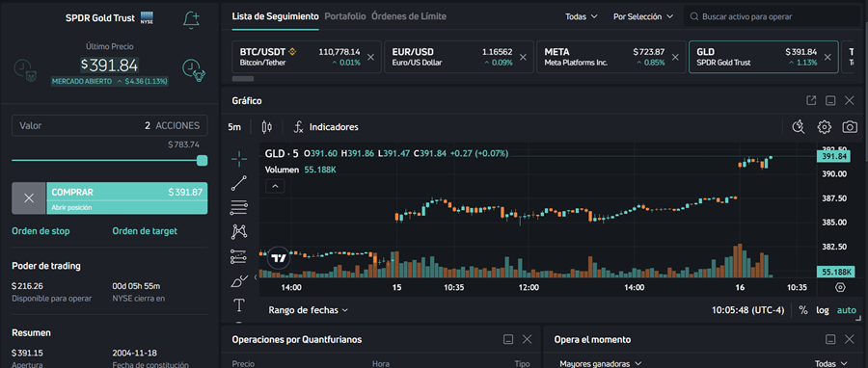Click the NYSE exchange logo
Image resolution: width=868 pixels, height=368 pixels.
[147, 16]
